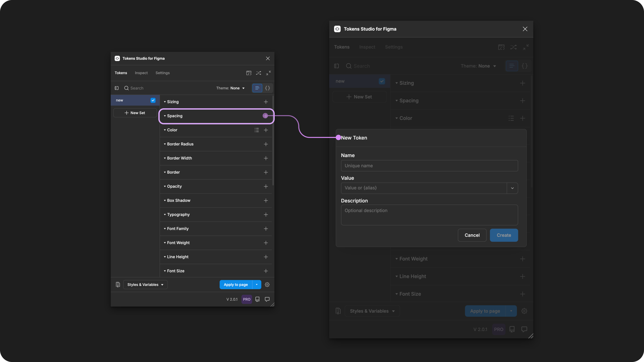Image resolution: width=644 pixels, height=362 pixels.
Task: Select the Tokens tab in right window
Action: pos(342,47)
